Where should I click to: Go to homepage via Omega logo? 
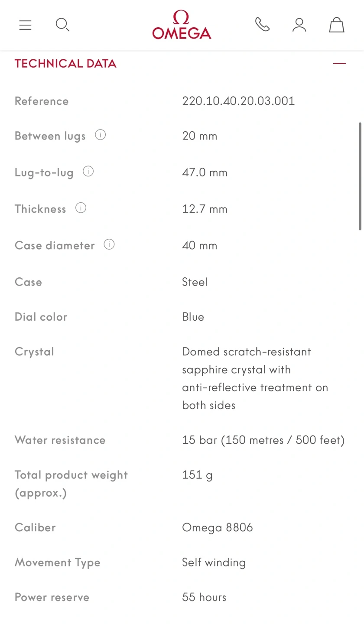(182, 25)
